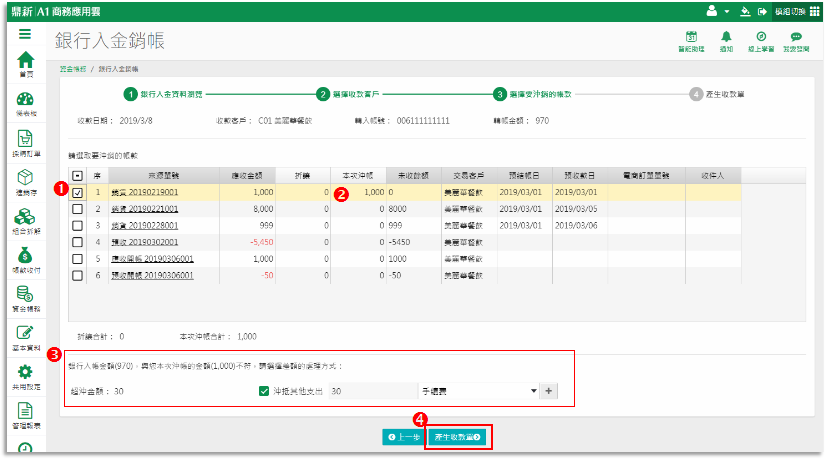827x460 pixels.
Task: Check the checkbox for row 20190228001
Action: pos(78,225)
